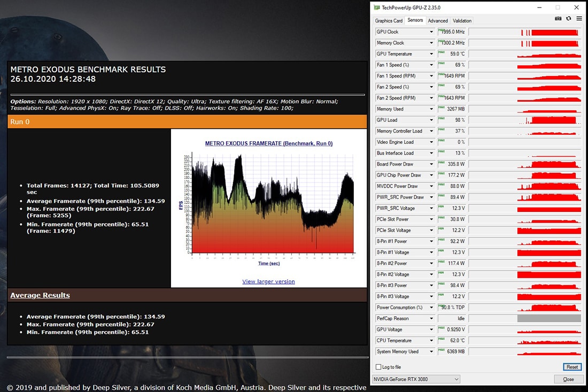Screen dimensions: 588x392
Task: Open the Board Power Draw dropdown
Action: click(431, 164)
